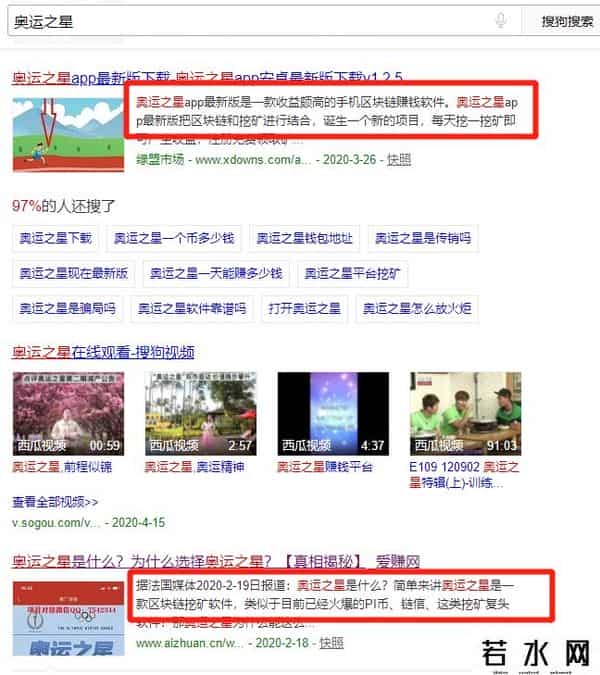Open 奥运之星在线观看-搜狗视频 result title
Screen dimensions: 600x675
(103, 352)
